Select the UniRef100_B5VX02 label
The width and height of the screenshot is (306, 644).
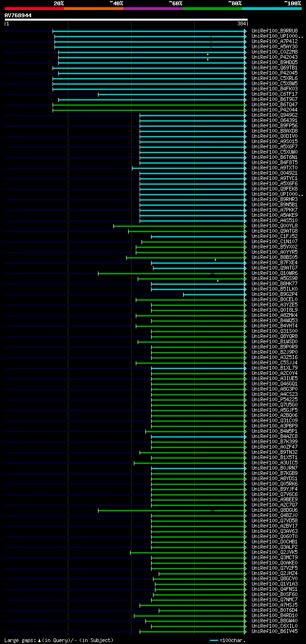pos(274,247)
